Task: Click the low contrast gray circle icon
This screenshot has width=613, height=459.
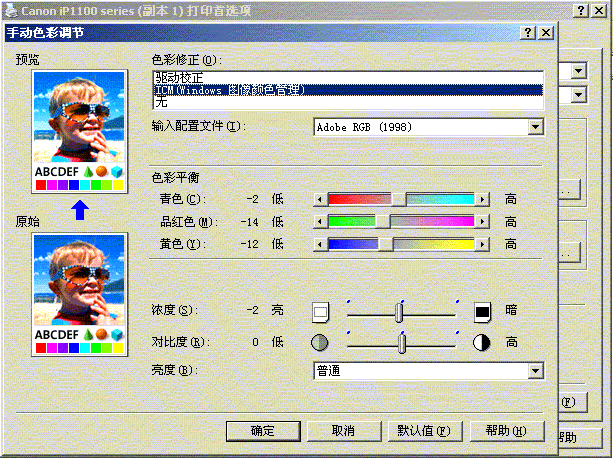Action: point(320,342)
